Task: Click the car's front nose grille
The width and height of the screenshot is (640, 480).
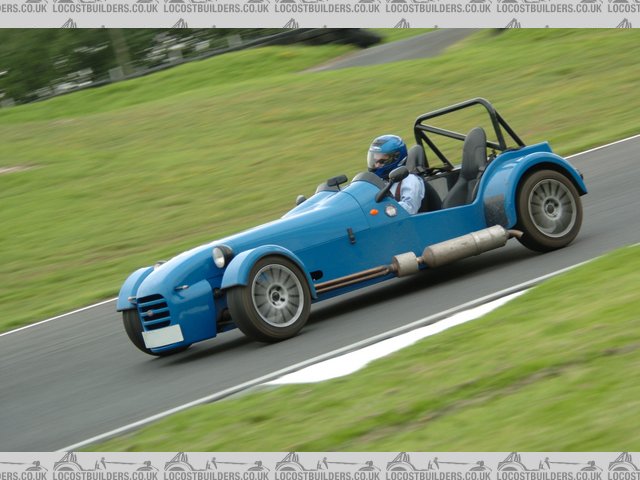Action: pos(154,311)
